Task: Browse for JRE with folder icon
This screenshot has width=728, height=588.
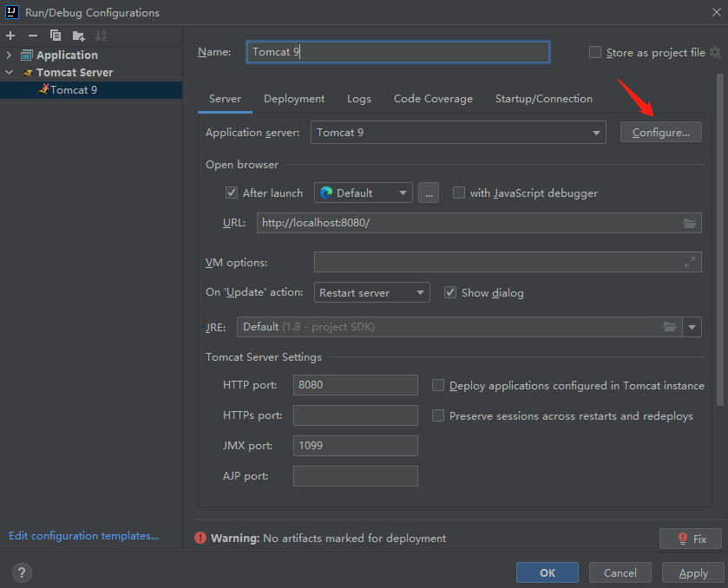Action: 670,327
